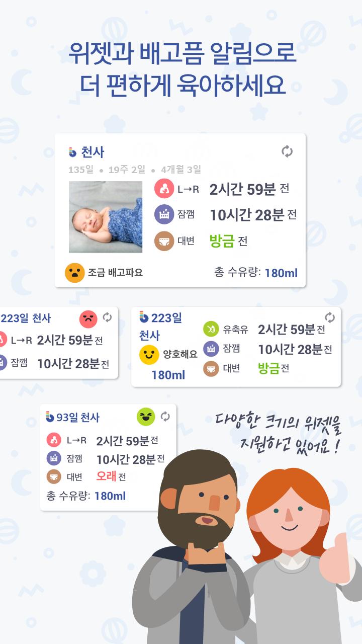Tap 180ml under 양호해요
This screenshot has width=362, height=644.
(x=168, y=375)
